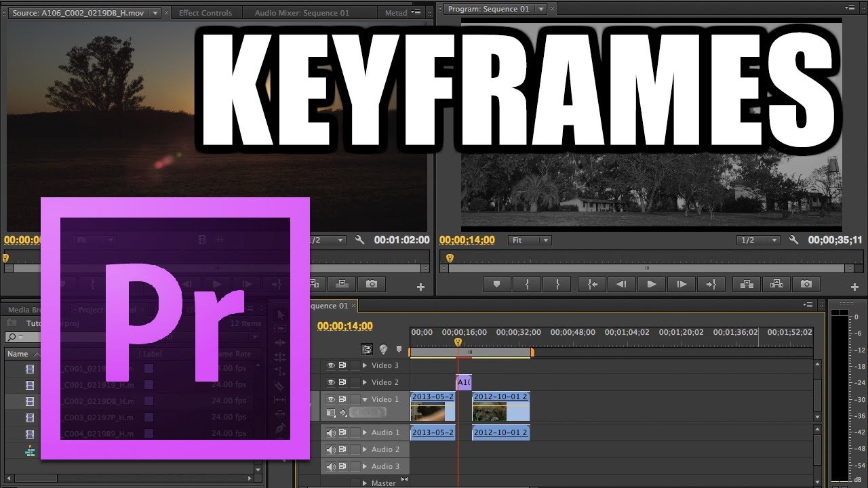This screenshot has width=868, height=488.
Task: Toggle track lock box for Video 2
Action: coord(355,382)
